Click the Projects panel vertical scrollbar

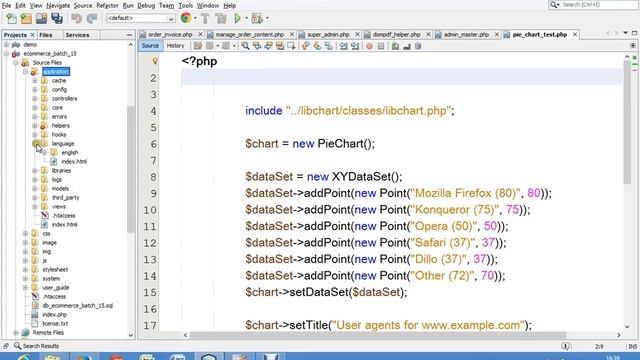[x=131, y=169]
